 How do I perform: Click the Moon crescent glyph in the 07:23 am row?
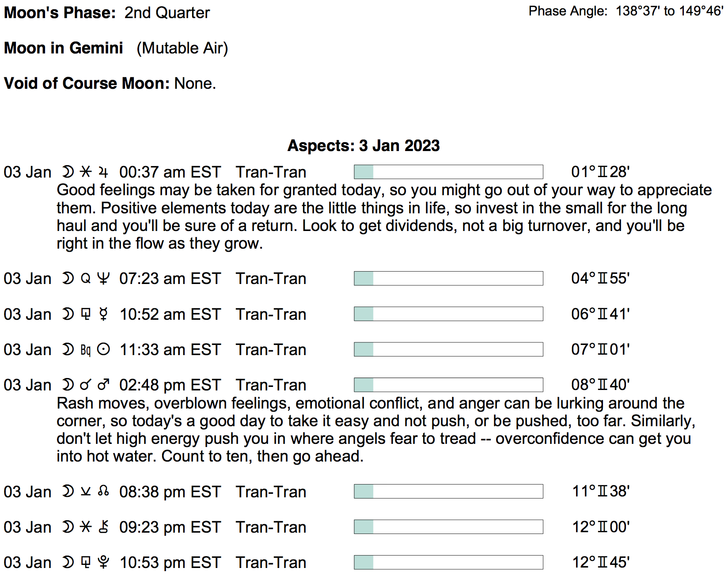click(x=68, y=278)
